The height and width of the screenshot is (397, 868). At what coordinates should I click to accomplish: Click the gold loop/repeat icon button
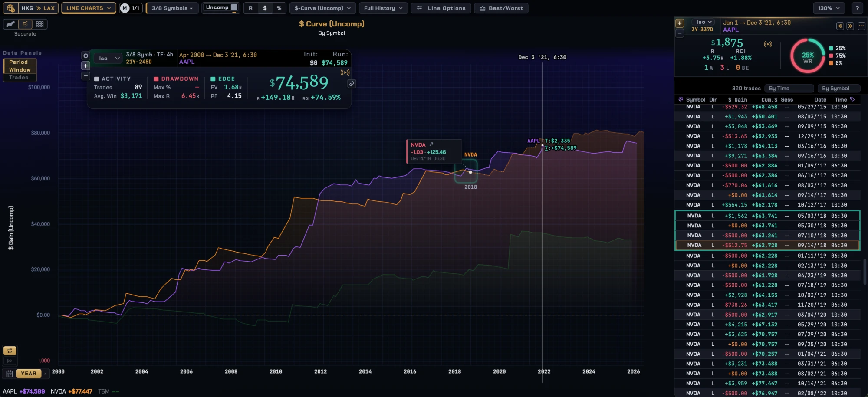(10, 351)
